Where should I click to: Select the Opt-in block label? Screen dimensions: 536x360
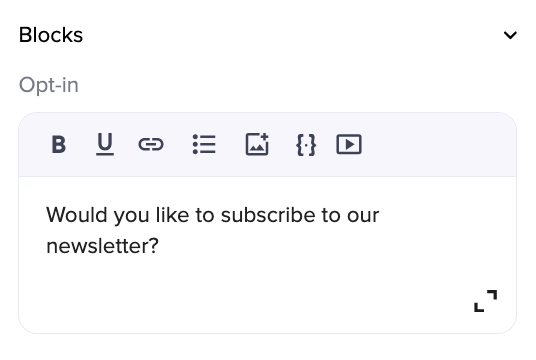coord(49,85)
